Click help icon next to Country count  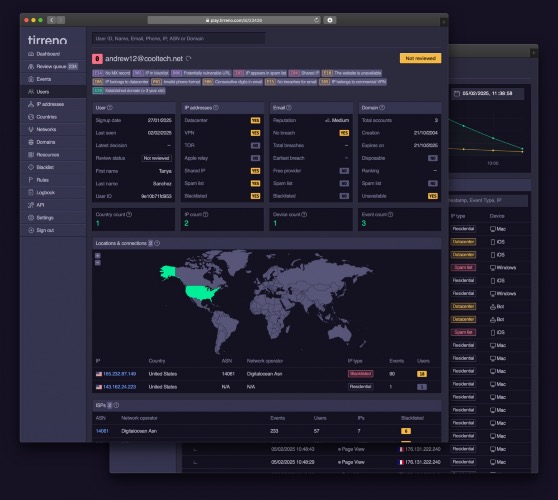pos(129,215)
